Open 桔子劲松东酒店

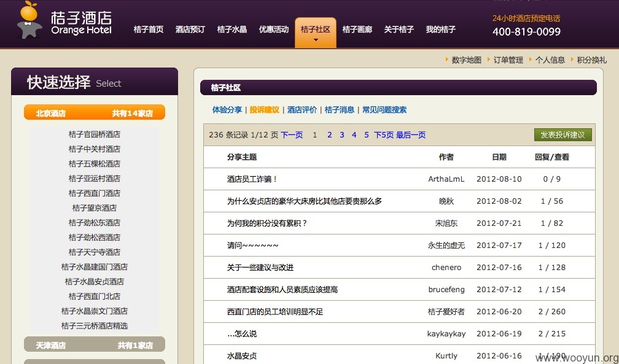click(x=95, y=223)
